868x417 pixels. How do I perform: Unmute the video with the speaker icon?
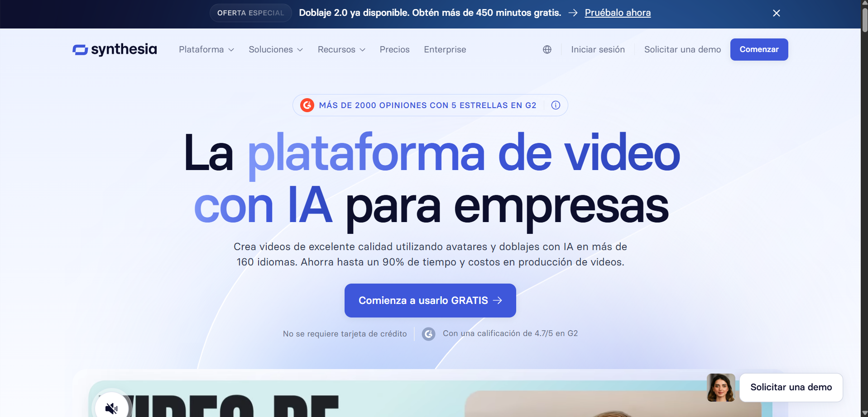coord(111,408)
